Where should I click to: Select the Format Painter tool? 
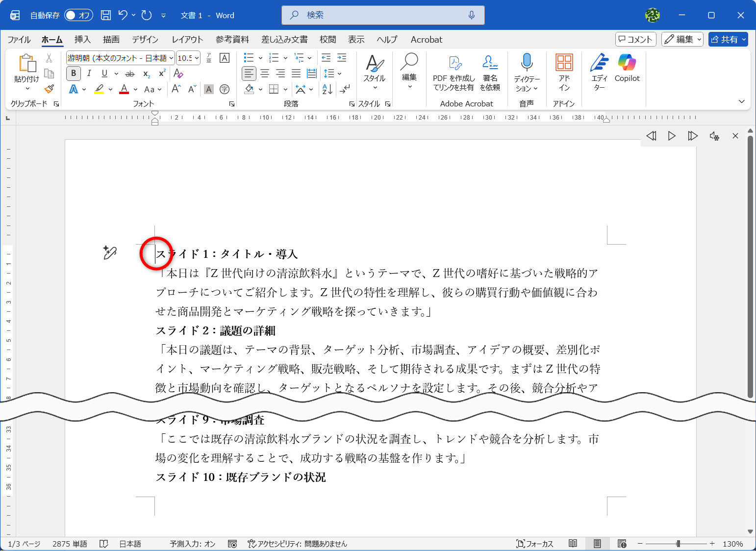click(x=49, y=89)
